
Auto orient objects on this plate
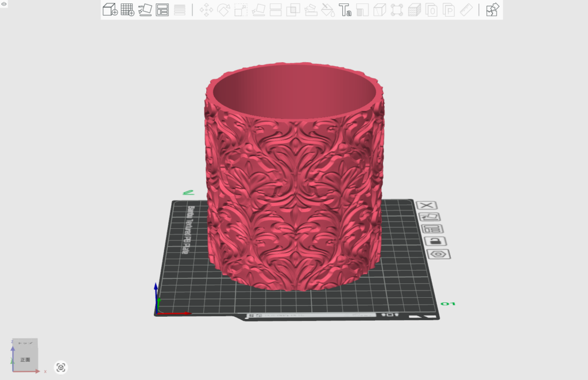click(x=430, y=217)
